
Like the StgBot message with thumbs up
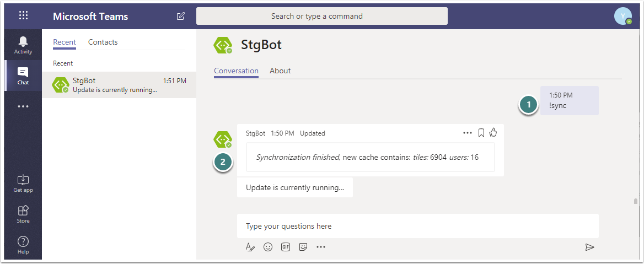pyautogui.click(x=493, y=132)
